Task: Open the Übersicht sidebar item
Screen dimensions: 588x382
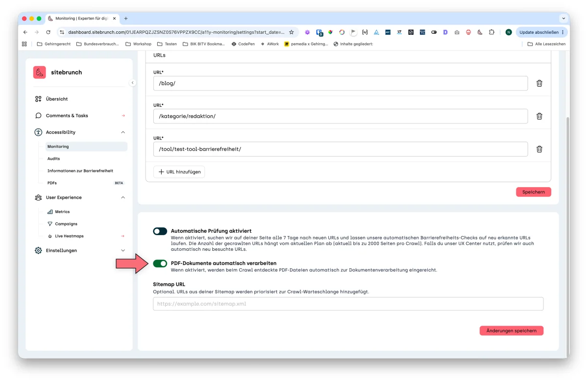Action: [57, 99]
